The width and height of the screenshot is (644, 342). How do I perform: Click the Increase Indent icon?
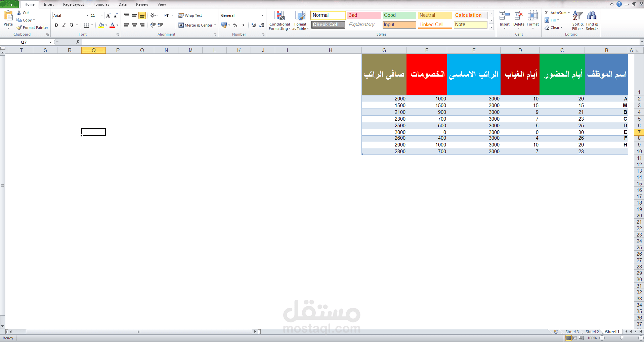pos(161,25)
